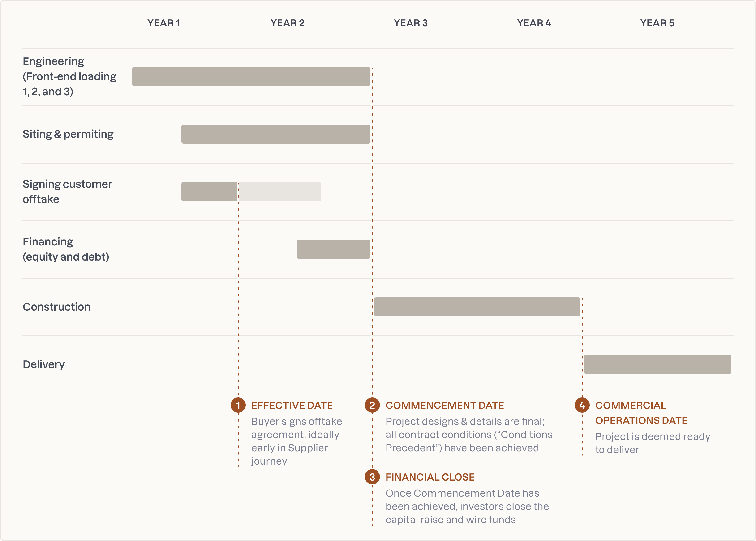756x541 pixels.
Task: Click the Delivery row label
Action: coord(44,364)
